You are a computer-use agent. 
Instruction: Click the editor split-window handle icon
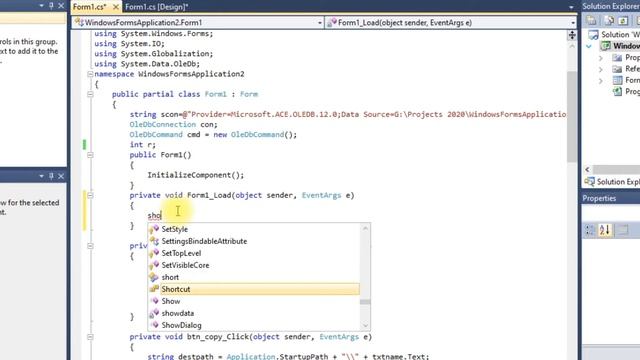click(572, 35)
